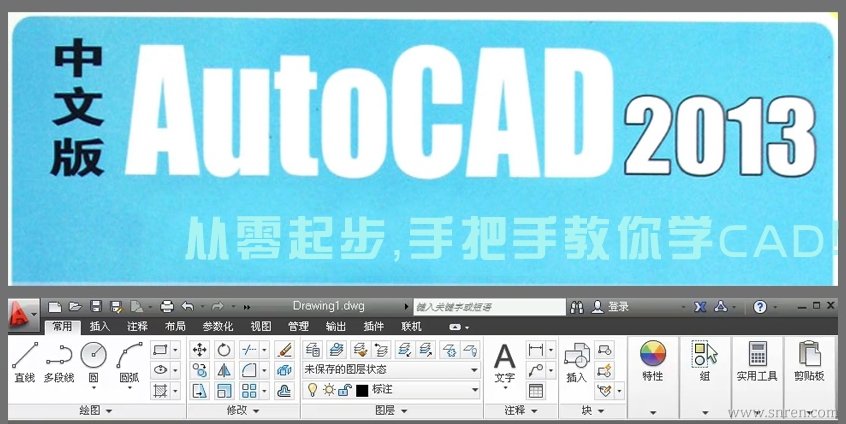Switch to the Insert (插入) ribbon tab
Screen dimensions: 846x424
tap(99, 326)
